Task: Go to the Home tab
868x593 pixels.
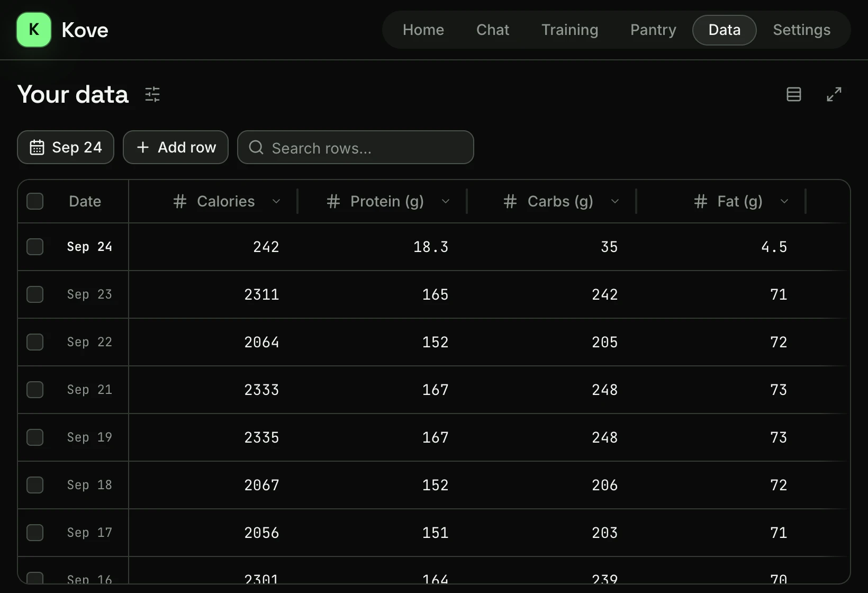Action: (423, 30)
